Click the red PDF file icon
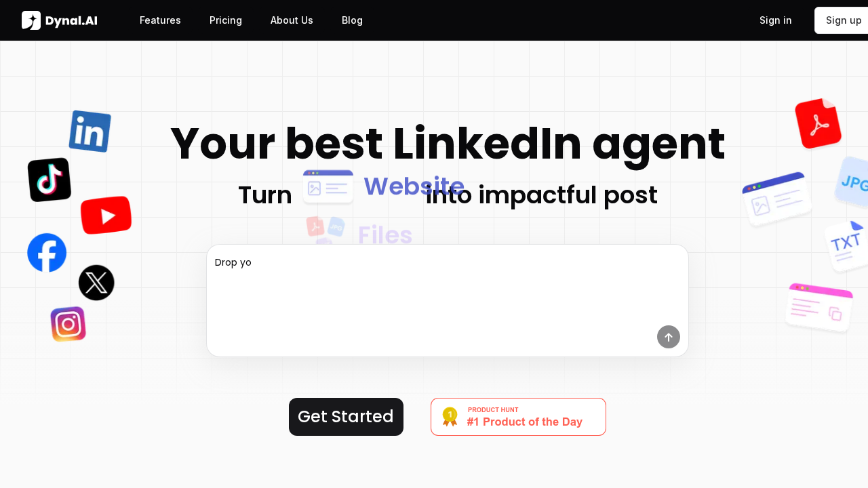The image size is (868, 488). [818, 124]
